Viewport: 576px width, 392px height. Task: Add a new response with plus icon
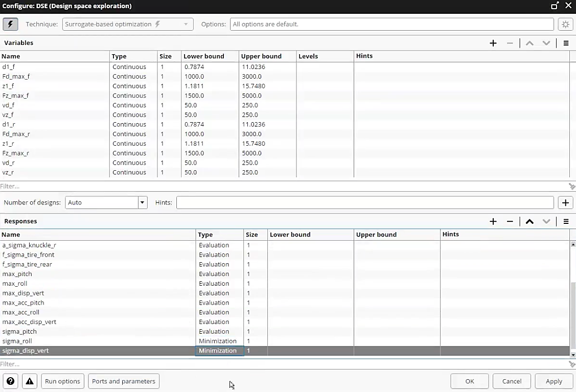(x=493, y=221)
